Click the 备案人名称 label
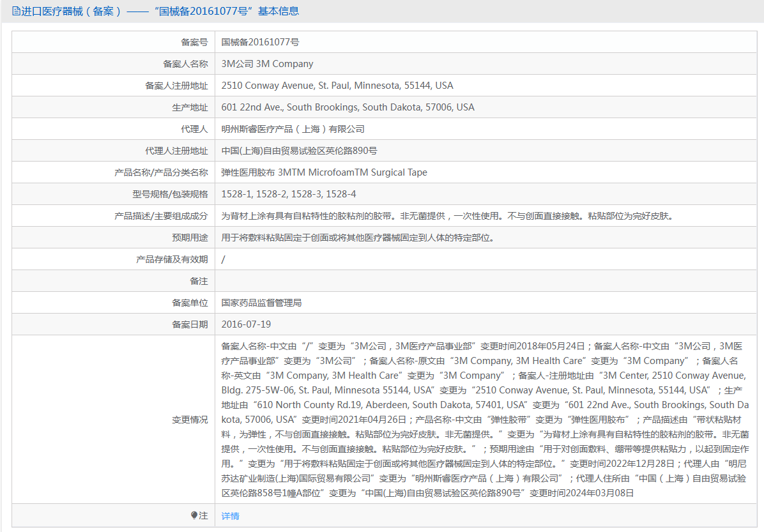The height and width of the screenshot is (532, 764). pos(185,64)
